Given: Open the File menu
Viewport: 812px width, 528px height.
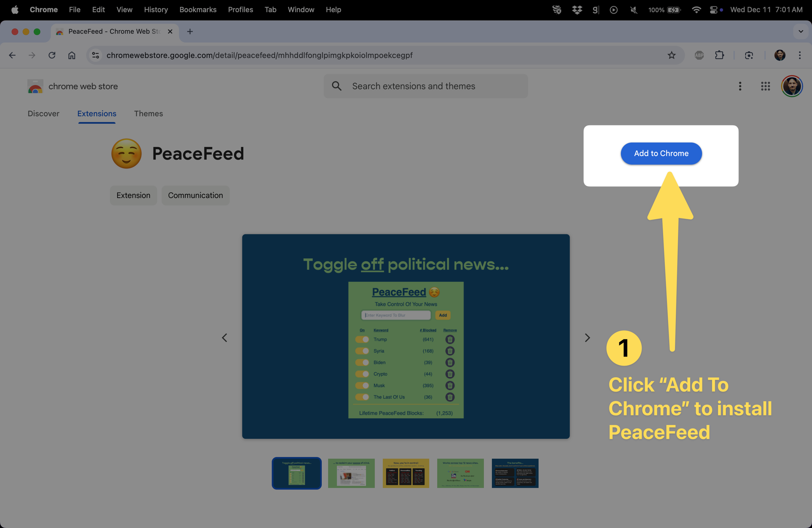Looking at the screenshot, I should point(74,10).
